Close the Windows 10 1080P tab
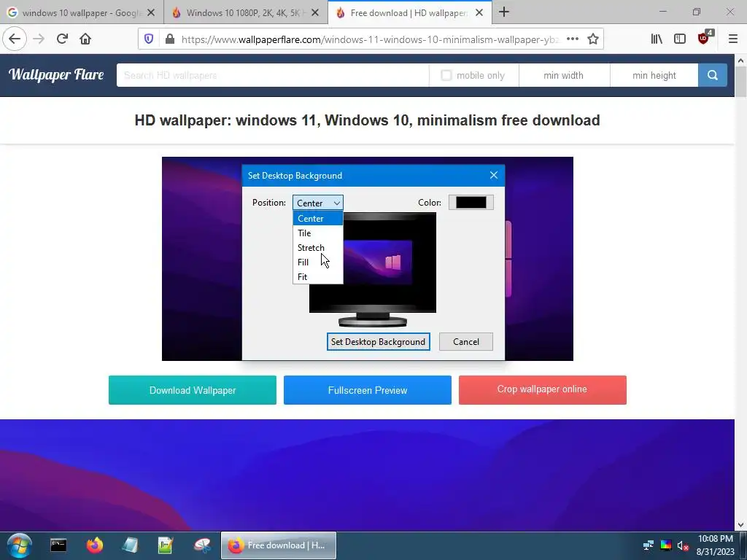The height and width of the screenshot is (560, 747). tap(315, 13)
